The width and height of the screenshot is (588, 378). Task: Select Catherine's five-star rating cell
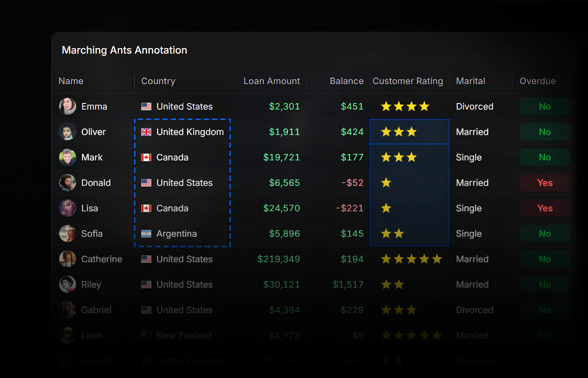410,259
